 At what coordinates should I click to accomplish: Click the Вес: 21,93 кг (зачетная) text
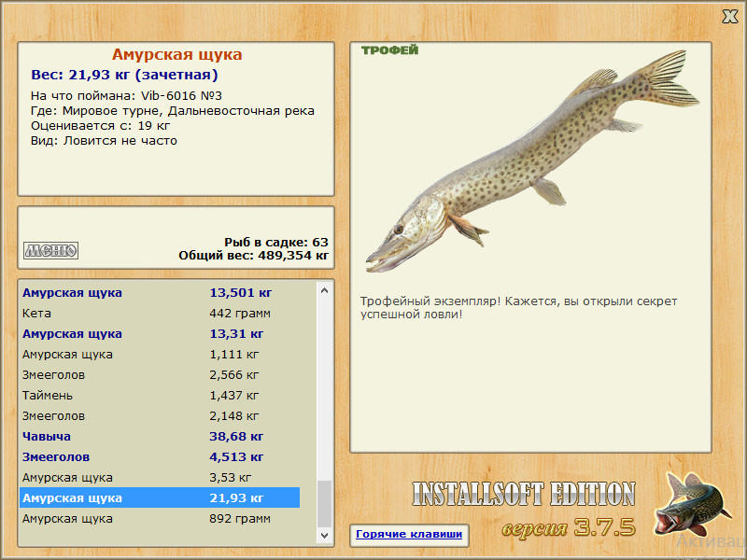[x=124, y=75]
